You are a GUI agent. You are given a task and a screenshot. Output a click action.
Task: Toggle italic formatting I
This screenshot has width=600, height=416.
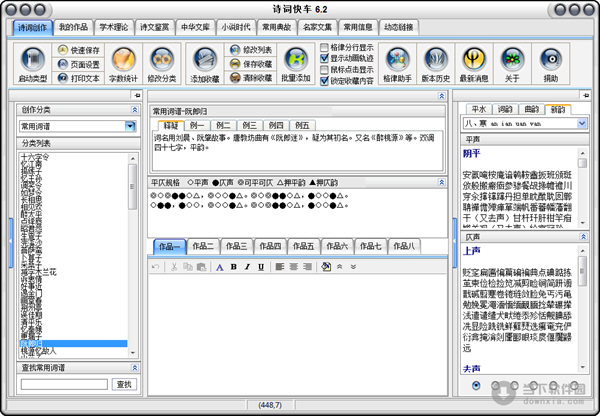point(247,267)
